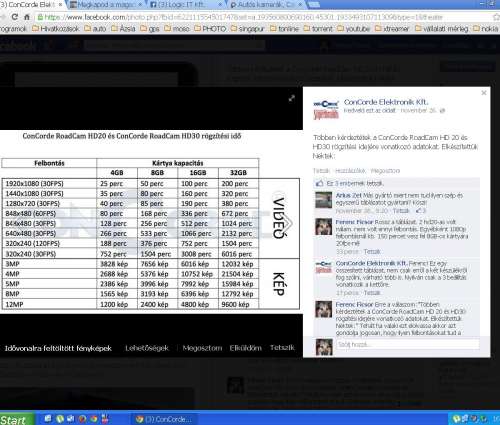Open a new browser tab
Screen dimensions: 500x425
coord(313,4)
